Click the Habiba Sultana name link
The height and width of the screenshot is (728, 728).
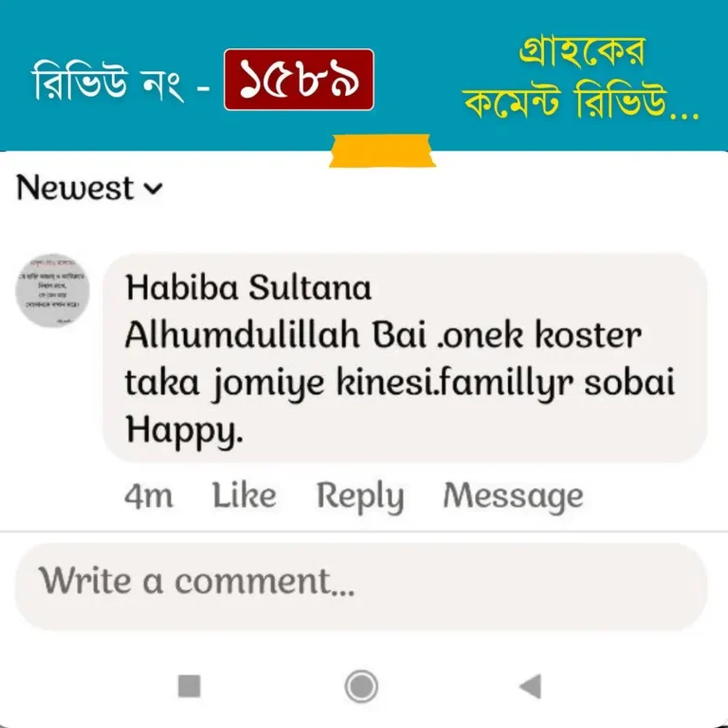[248, 288]
